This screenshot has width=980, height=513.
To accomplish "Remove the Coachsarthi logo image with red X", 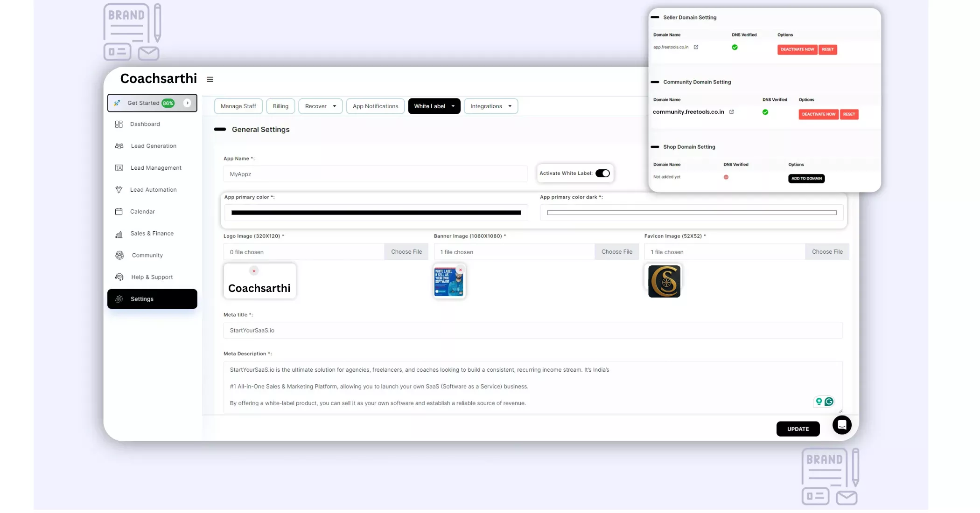I will (254, 271).
